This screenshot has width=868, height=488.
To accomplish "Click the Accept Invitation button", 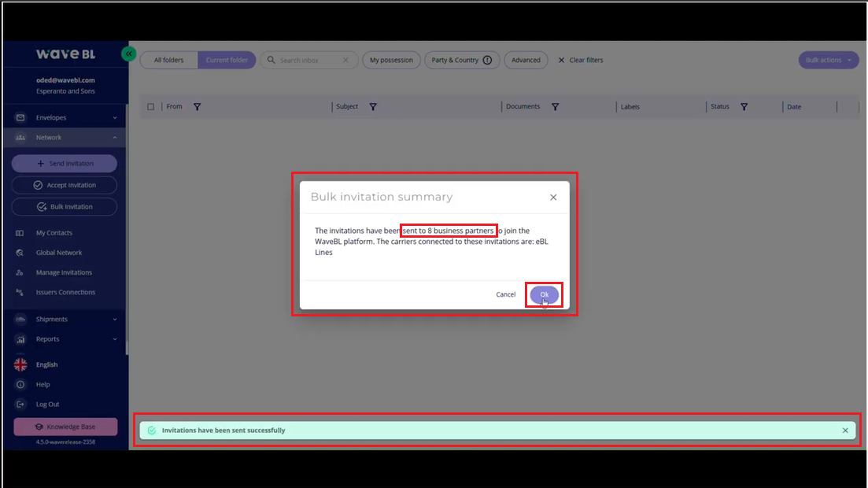I will 65,185.
